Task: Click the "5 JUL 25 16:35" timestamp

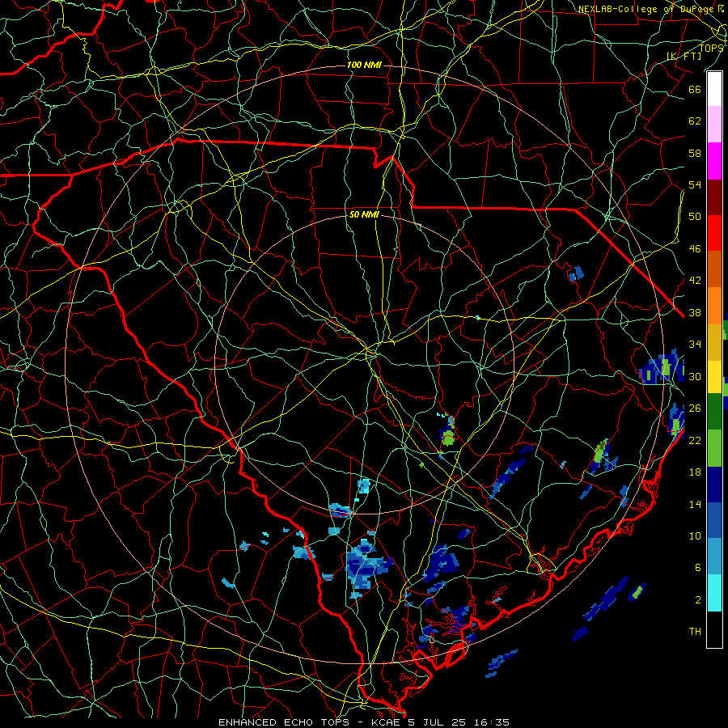Action: tap(459, 722)
